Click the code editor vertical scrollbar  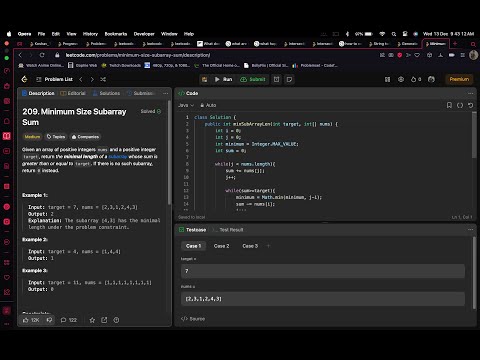(x=474, y=135)
